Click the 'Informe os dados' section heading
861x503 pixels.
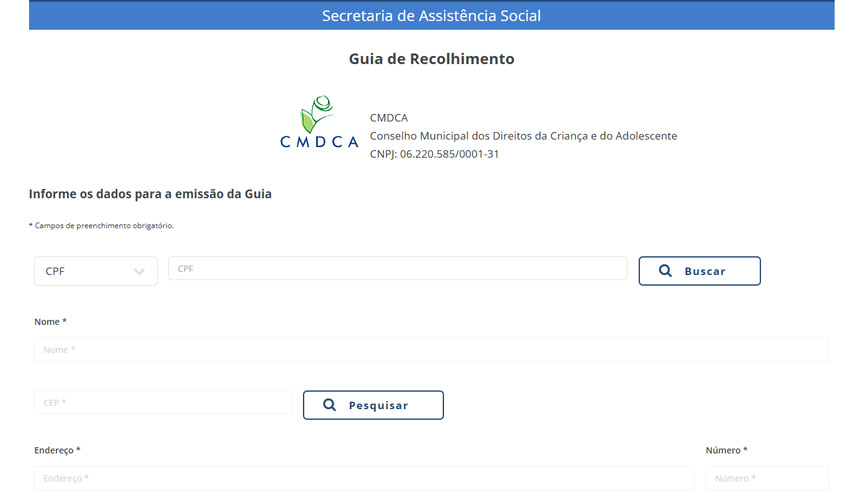tap(150, 194)
